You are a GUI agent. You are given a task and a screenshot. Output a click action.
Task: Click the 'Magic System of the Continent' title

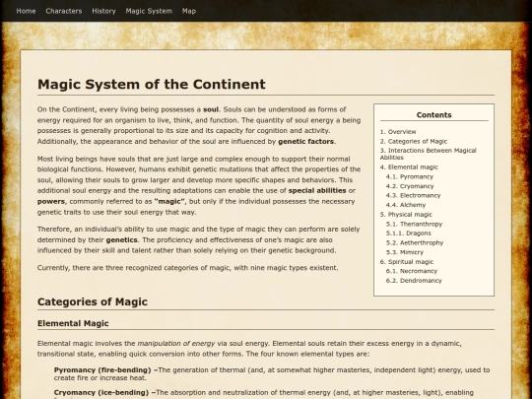pos(152,84)
